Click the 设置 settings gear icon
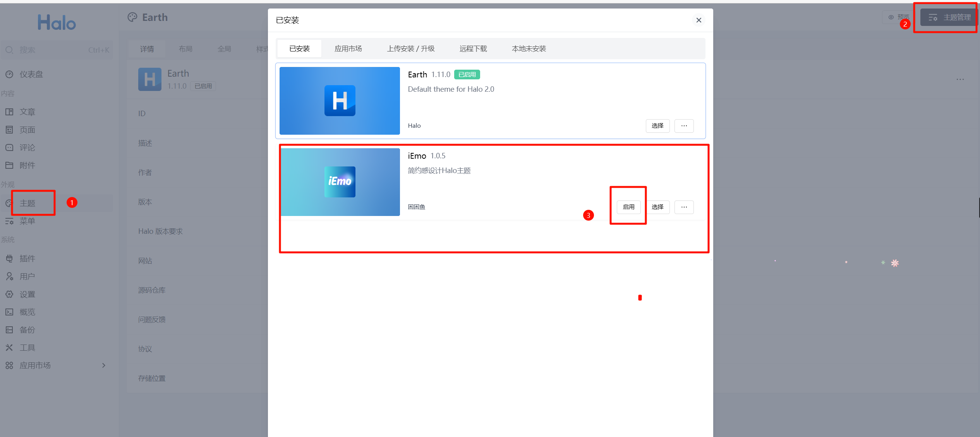980x437 pixels. (x=9, y=294)
